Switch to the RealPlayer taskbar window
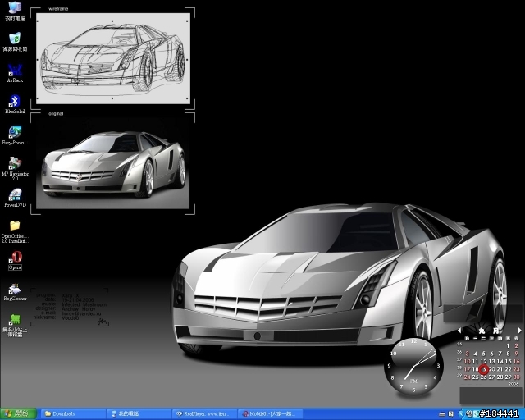525x420 pixels. 205,413
